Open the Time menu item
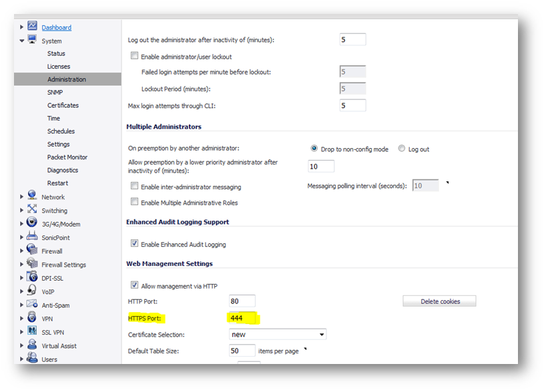 (53, 118)
